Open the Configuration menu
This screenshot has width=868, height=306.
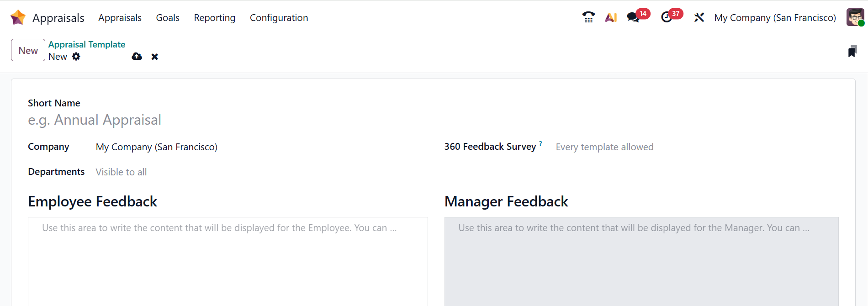(279, 18)
